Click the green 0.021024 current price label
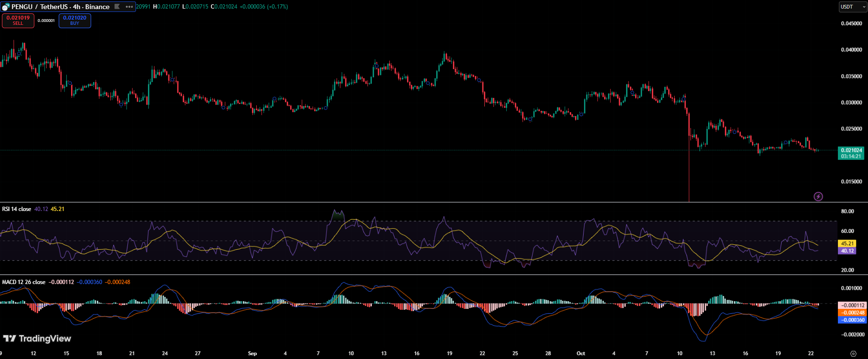 pos(851,150)
